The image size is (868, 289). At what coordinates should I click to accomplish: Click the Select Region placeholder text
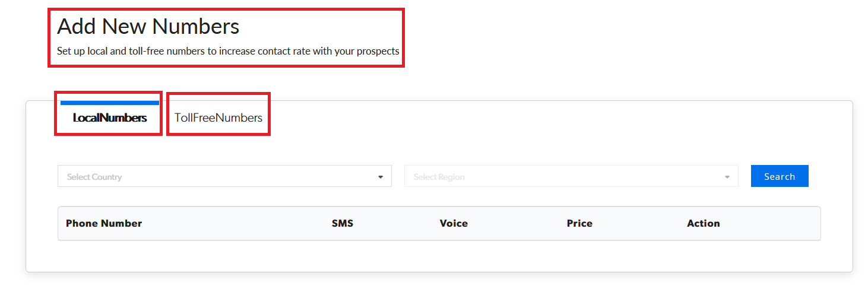click(x=439, y=177)
